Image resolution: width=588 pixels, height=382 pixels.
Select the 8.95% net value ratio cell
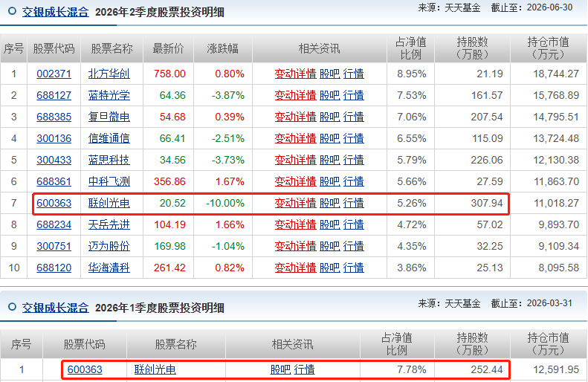pyautogui.click(x=412, y=74)
